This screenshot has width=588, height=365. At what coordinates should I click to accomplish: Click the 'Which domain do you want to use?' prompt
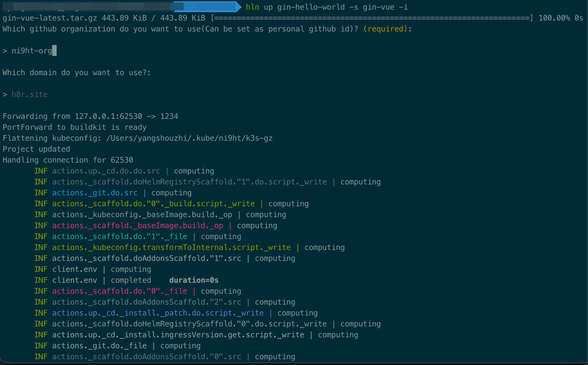77,73
